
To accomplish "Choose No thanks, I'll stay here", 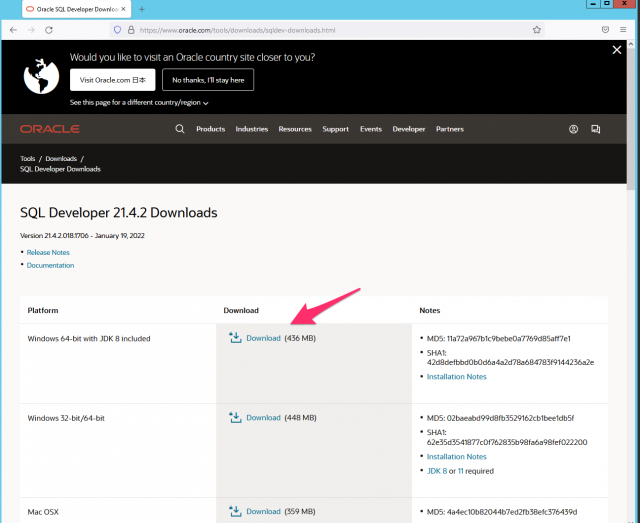I will click(208, 80).
